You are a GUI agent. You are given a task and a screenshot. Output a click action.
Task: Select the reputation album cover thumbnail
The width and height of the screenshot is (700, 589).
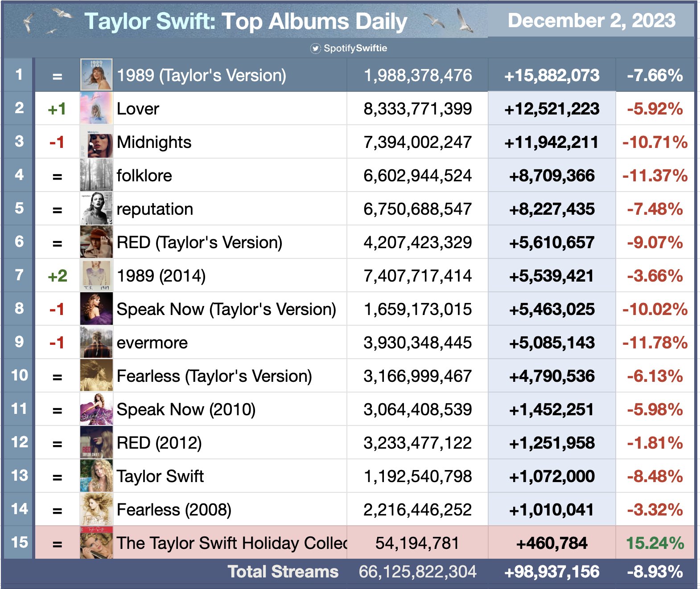(96, 209)
